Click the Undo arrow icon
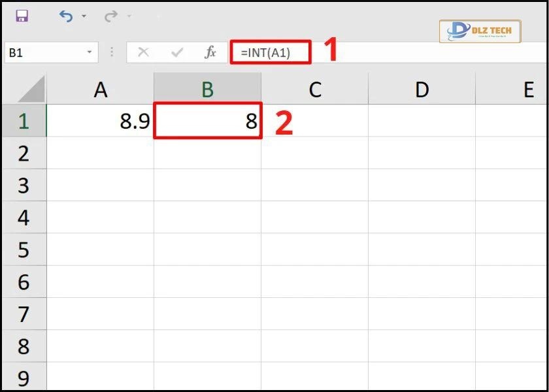 pos(66,16)
